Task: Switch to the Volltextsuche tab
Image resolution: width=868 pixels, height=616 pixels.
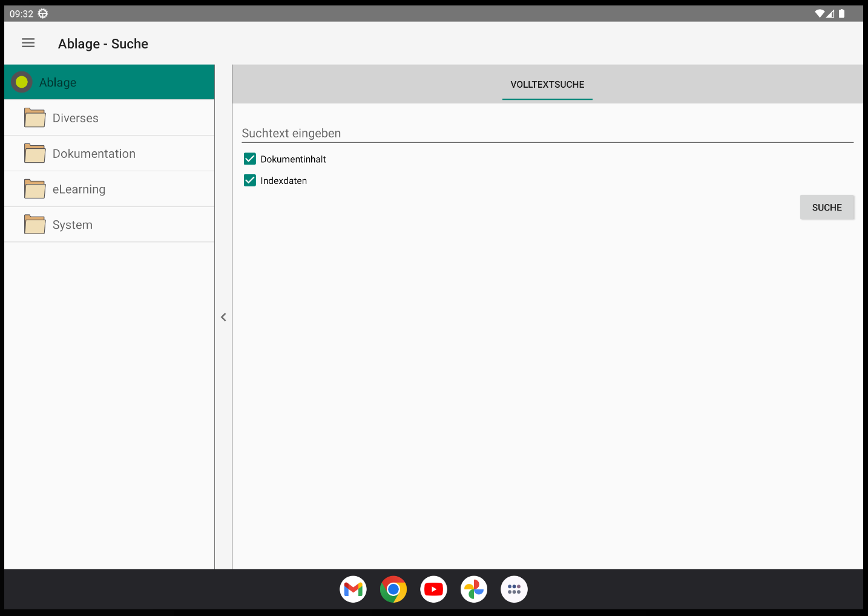Action: 547,85
